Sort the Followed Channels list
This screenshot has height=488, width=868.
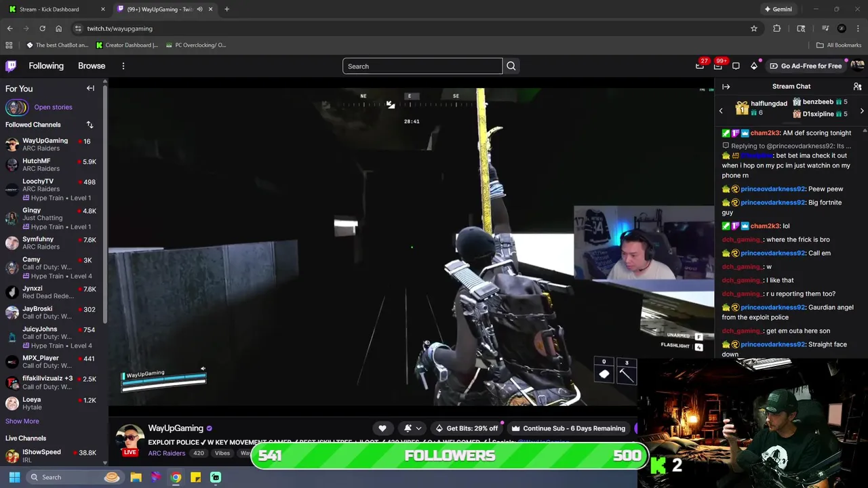point(90,125)
